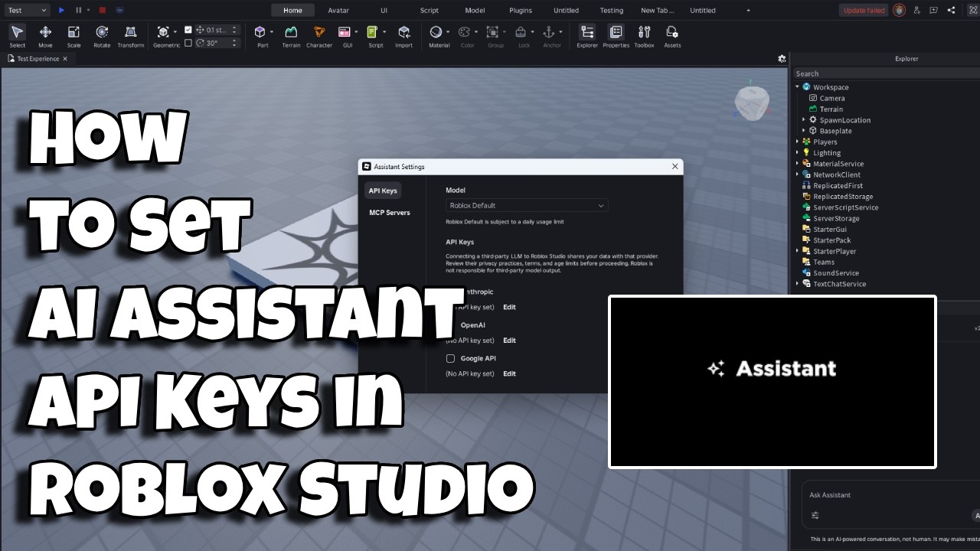The width and height of the screenshot is (980, 551).
Task: Select the API Keys settings section
Action: pyautogui.click(x=383, y=191)
